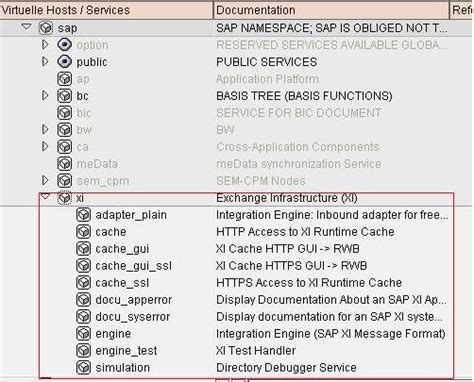Viewport: 474px width, 382px height.
Task: Click the bc node cube icon
Action: 64,96
